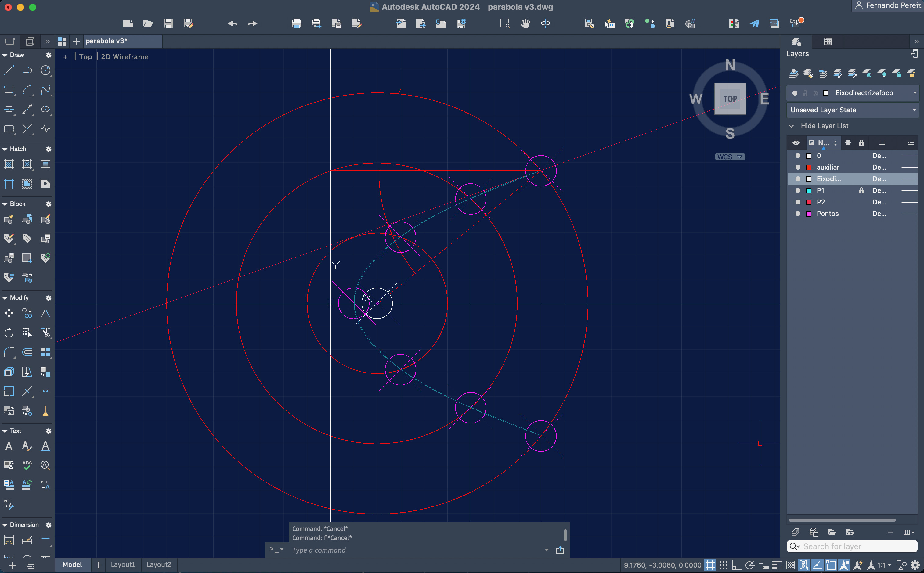Toggle visibility of layer 0

pos(798,156)
